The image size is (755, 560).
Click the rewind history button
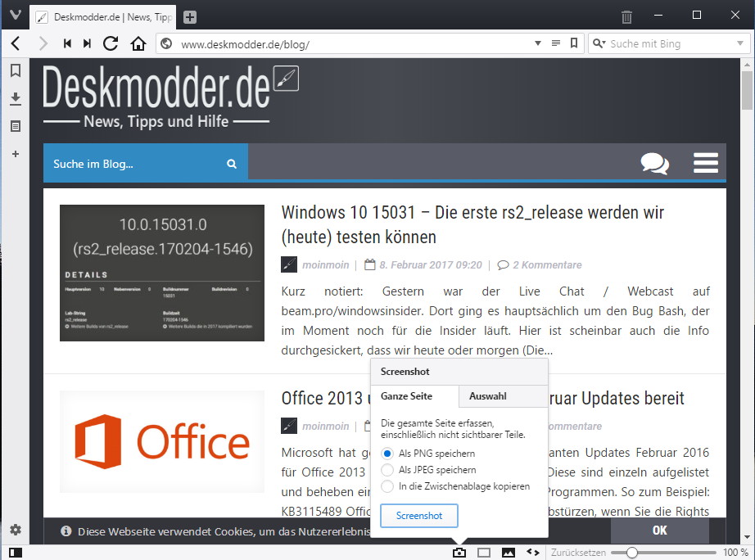click(x=67, y=44)
